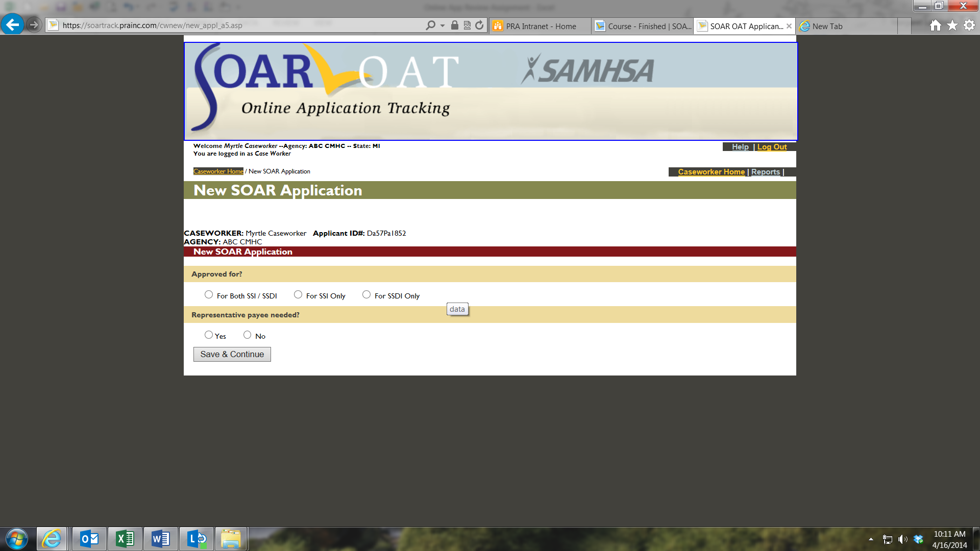980x551 pixels.
Task: Switch to Course - Finished tab
Action: [642, 26]
